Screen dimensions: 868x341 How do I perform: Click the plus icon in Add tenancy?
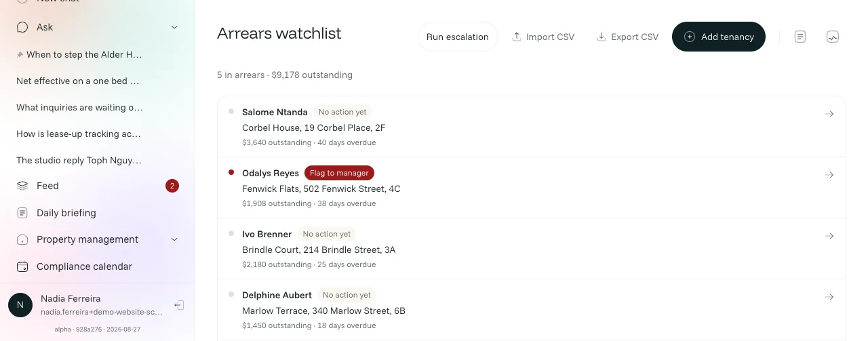(690, 37)
